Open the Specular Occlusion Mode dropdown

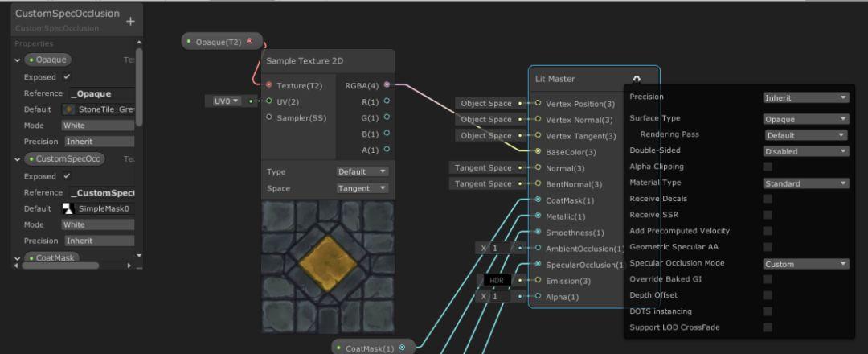(805, 264)
